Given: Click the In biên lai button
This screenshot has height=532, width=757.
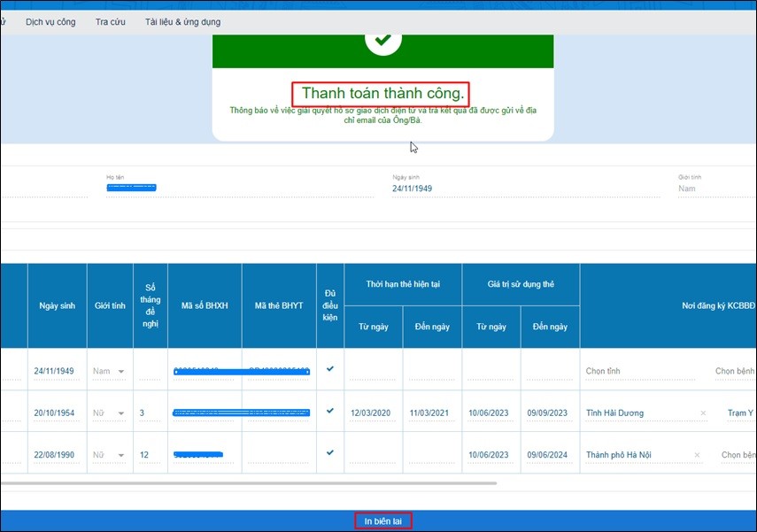Looking at the screenshot, I should (x=382, y=521).
